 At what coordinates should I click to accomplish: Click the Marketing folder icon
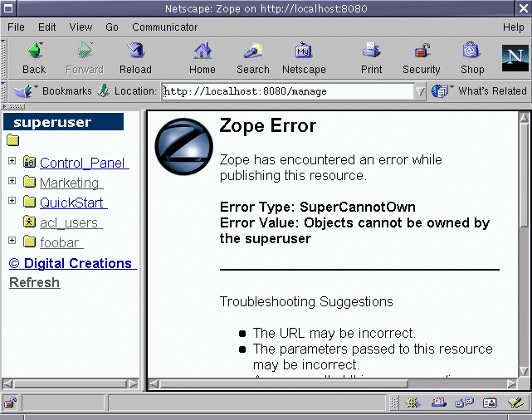click(30, 182)
